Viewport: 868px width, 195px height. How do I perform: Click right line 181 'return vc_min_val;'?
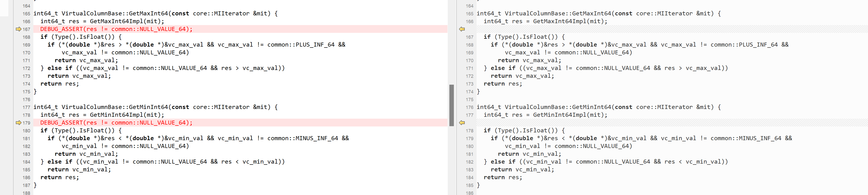click(x=530, y=154)
